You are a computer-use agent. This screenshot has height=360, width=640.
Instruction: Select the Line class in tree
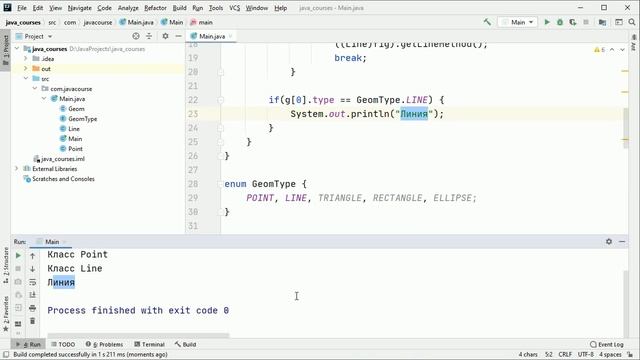(x=70, y=129)
